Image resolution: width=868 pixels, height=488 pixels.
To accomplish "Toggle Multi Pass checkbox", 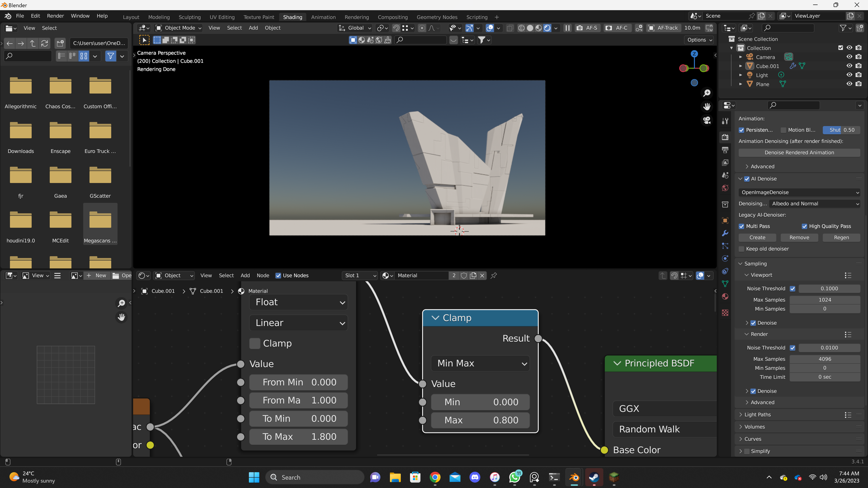I will click(741, 226).
